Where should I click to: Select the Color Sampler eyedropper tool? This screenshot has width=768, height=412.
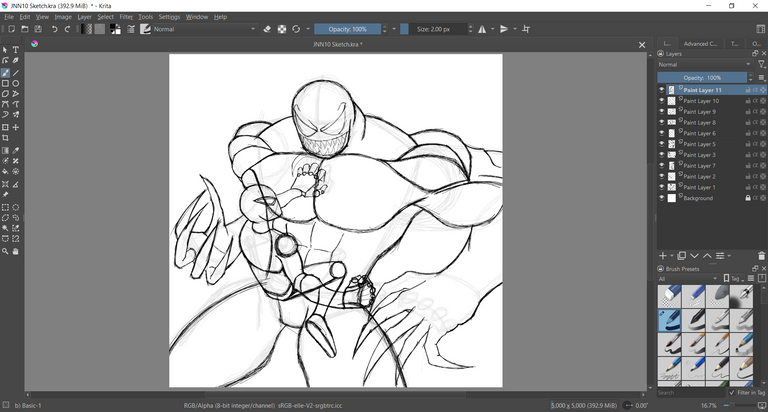[x=16, y=150]
